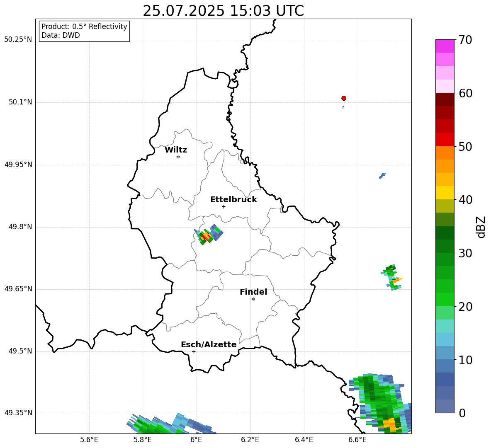Image resolution: width=491 pixels, height=448 pixels.
Task: Click the Product: 0.5° Reflectivity text
Action: [x=84, y=27]
